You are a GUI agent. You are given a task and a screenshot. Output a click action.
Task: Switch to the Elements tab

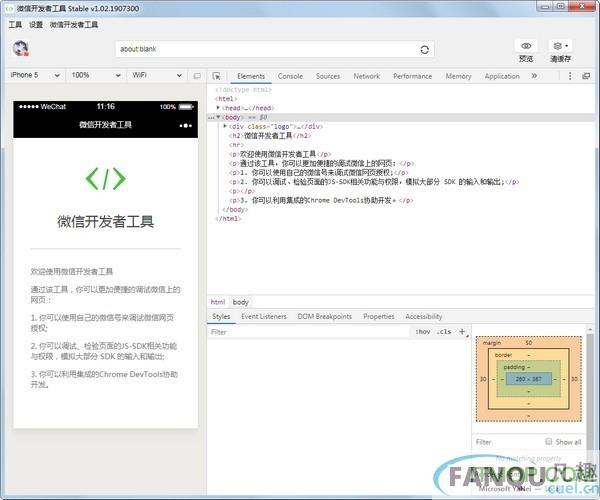click(x=251, y=76)
